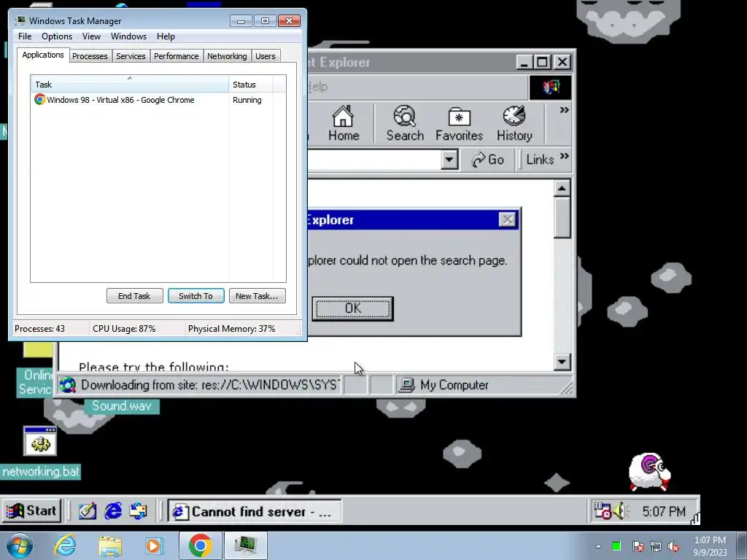747x560 pixels.
Task: Expand the toolbar overflow chevron beside History
Action: pyautogui.click(x=564, y=110)
